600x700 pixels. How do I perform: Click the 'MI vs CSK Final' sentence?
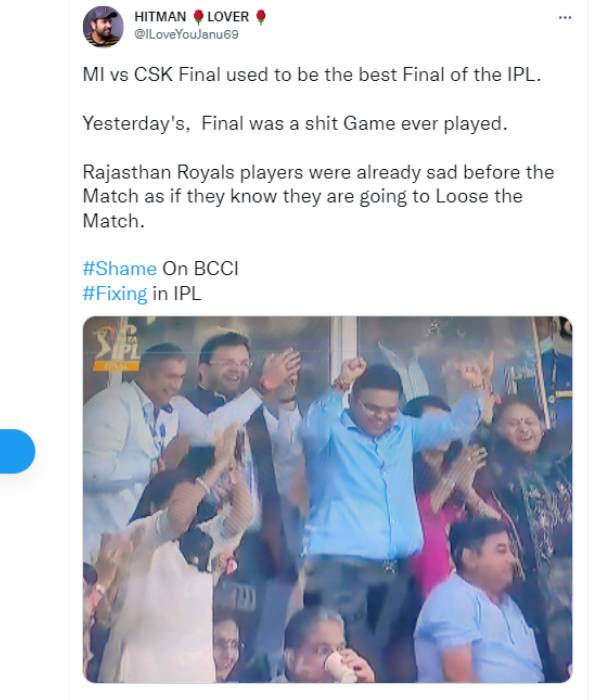[312, 75]
